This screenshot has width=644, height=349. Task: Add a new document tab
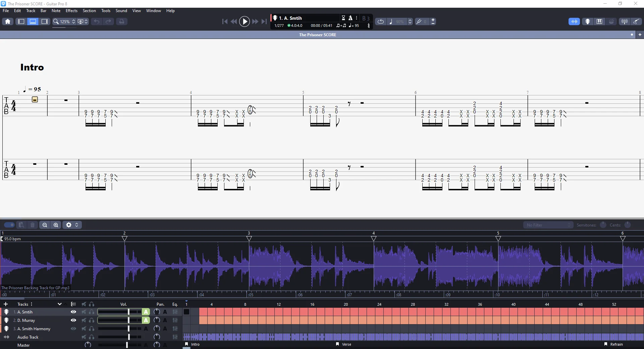[x=640, y=35]
